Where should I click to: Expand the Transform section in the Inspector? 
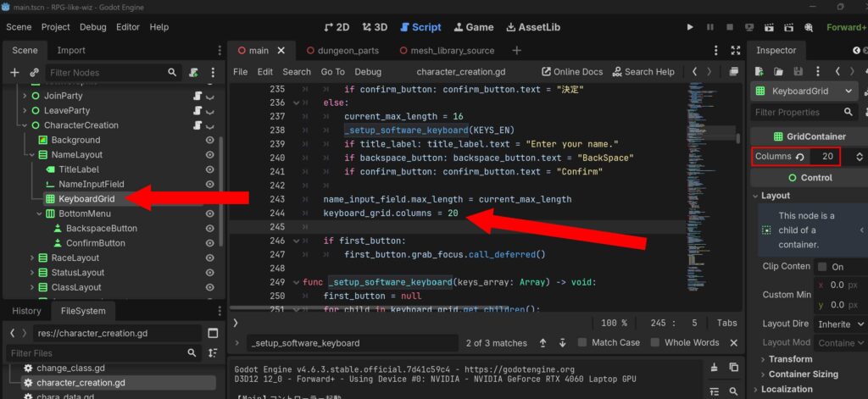coord(790,359)
